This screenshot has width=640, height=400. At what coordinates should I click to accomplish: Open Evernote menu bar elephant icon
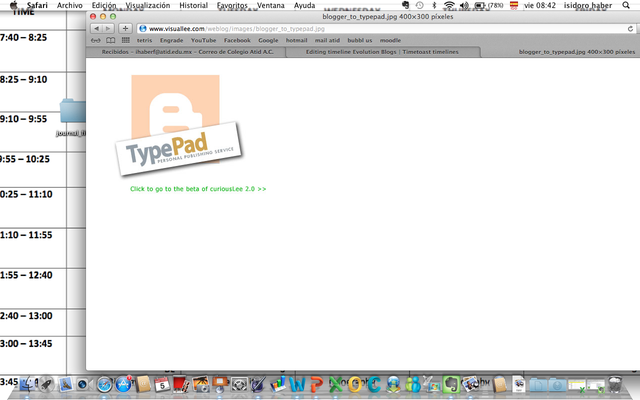pyautogui.click(x=405, y=5)
